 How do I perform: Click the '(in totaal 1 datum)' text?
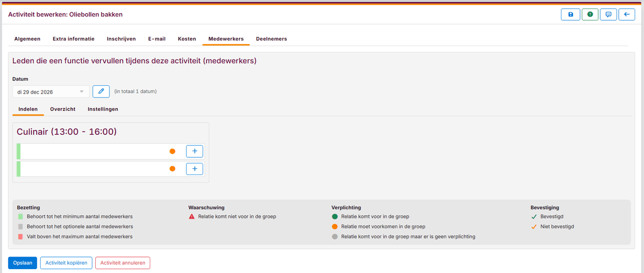coord(135,91)
